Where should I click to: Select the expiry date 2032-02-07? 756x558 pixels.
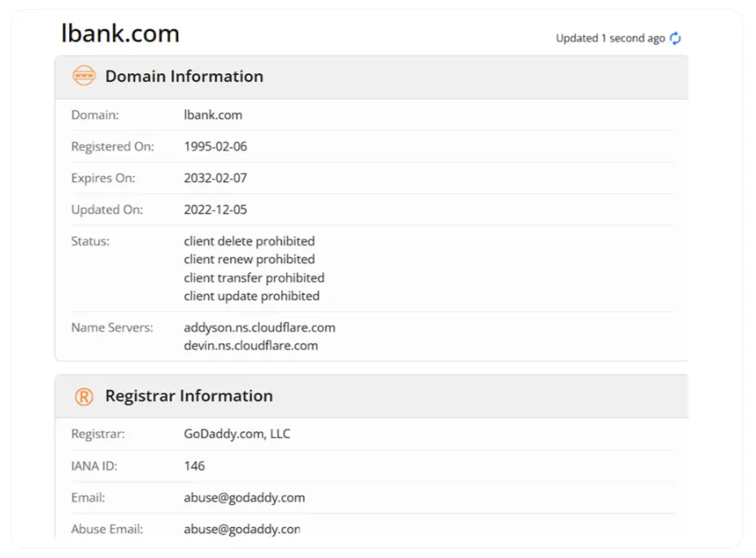pos(215,178)
